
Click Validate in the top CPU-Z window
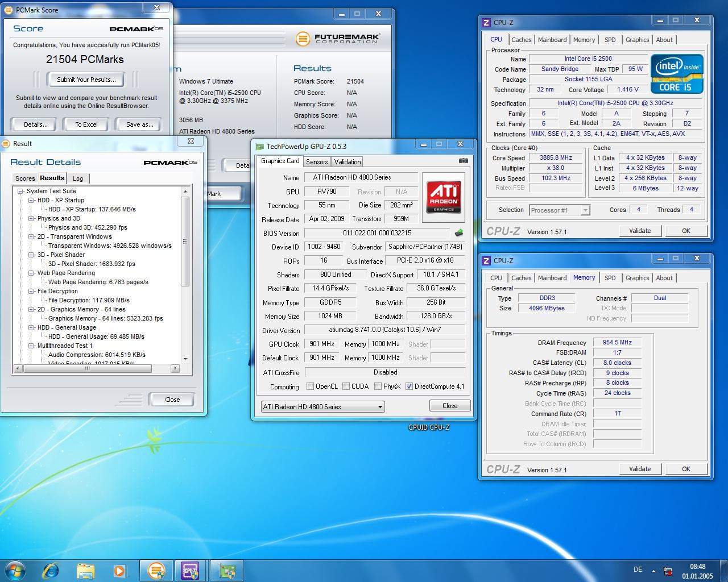640,231
